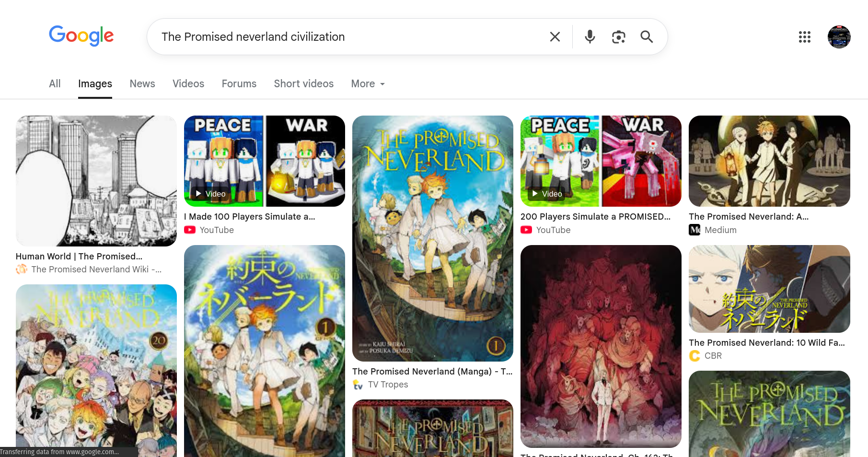The height and width of the screenshot is (457, 868).
Task: Expand the More search filters dropdown
Action: 368,84
